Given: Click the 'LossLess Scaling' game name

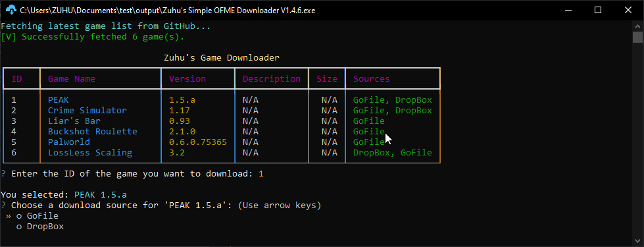Looking at the screenshot, I should [x=90, y=153].
